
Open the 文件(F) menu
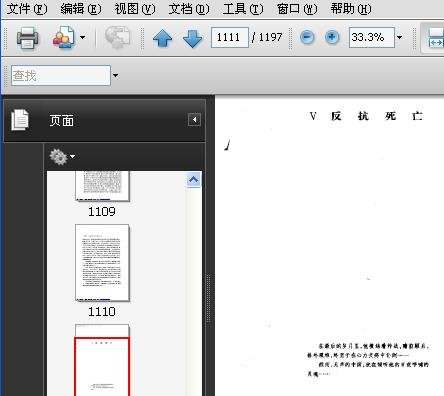[27, 9]
